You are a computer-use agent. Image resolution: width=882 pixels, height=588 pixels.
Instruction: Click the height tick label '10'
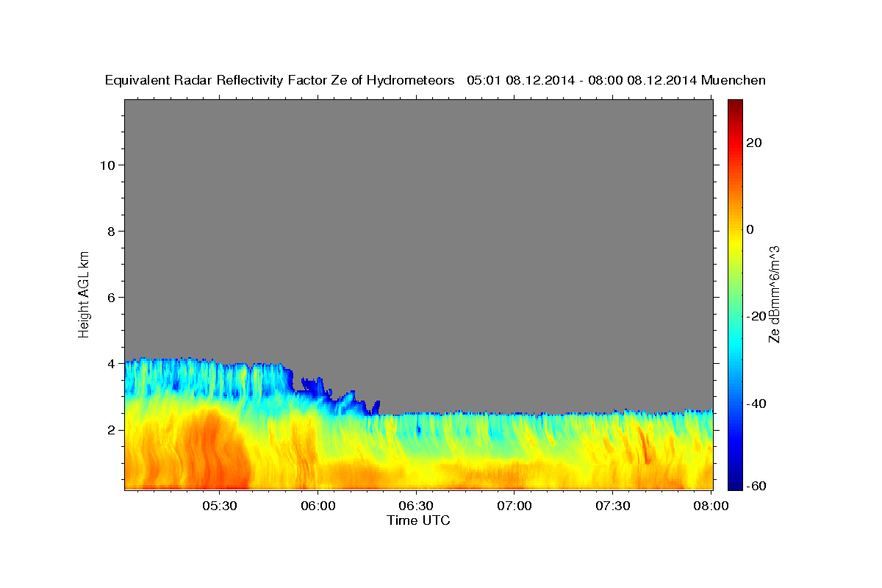point(107,165)
